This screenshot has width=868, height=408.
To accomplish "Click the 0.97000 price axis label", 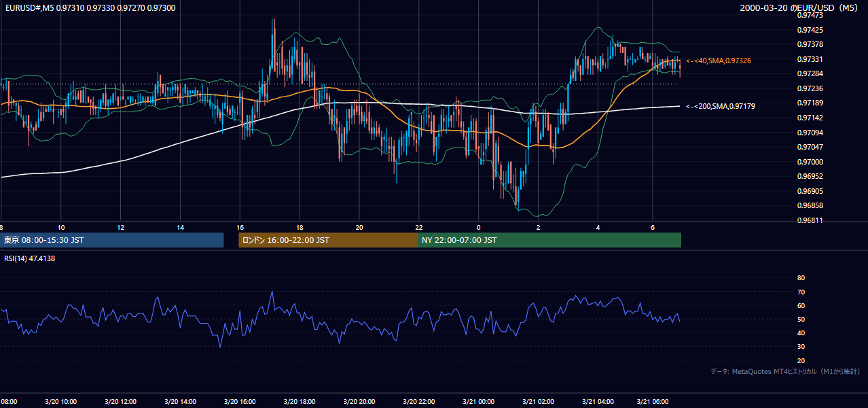I will click(810, 162).
